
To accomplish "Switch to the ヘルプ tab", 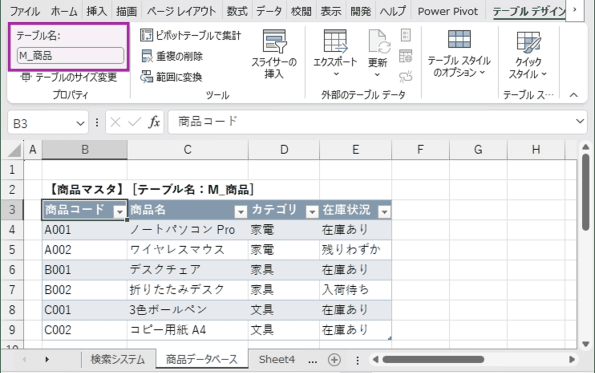I will click(393, 11).
